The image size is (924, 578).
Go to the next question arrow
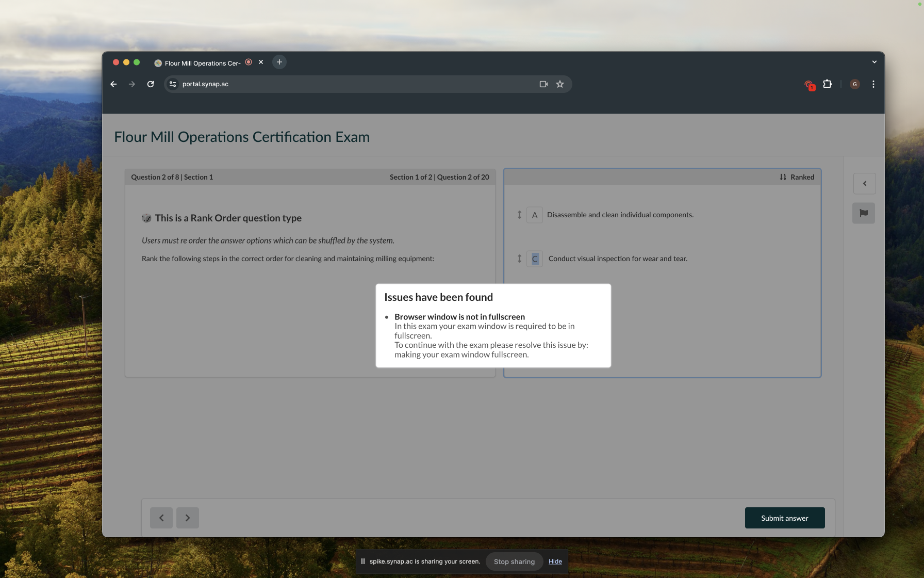188,518
